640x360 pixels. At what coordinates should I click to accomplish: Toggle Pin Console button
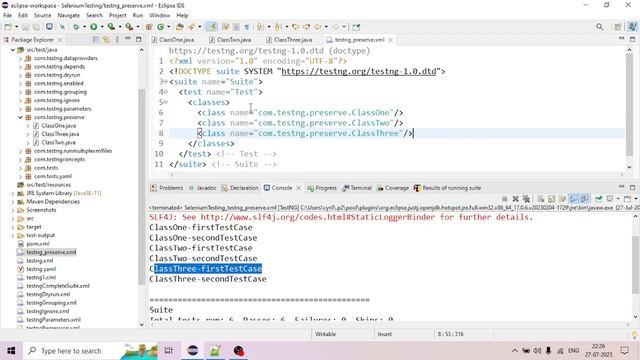(x=598, y=199)
